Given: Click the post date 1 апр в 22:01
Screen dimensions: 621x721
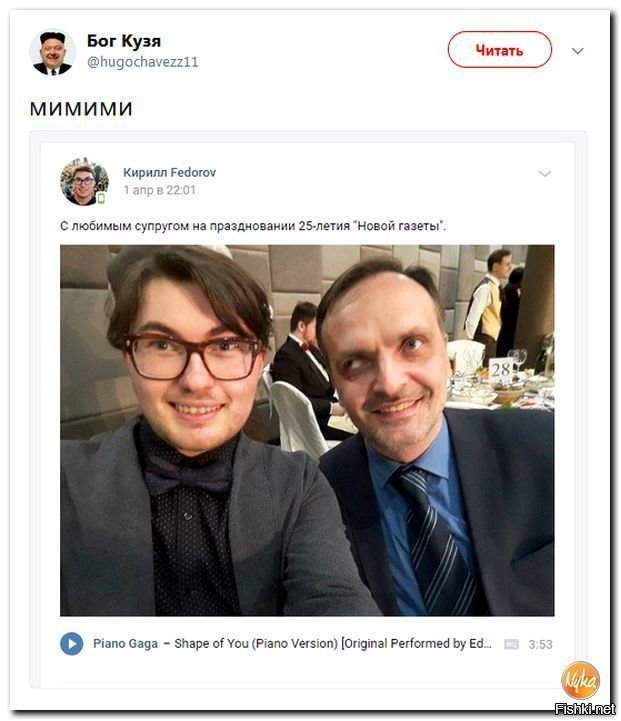Looking at the screenshot, I should (x=160, y=190).
